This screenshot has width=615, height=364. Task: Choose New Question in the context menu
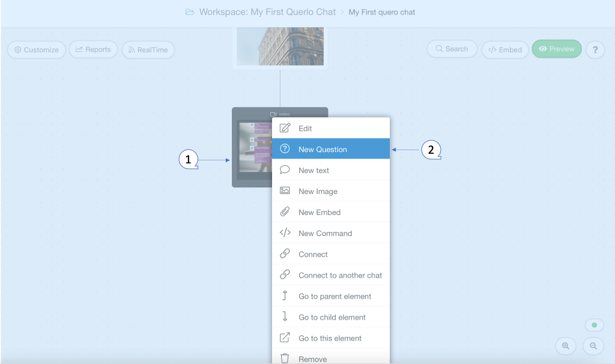331,148
